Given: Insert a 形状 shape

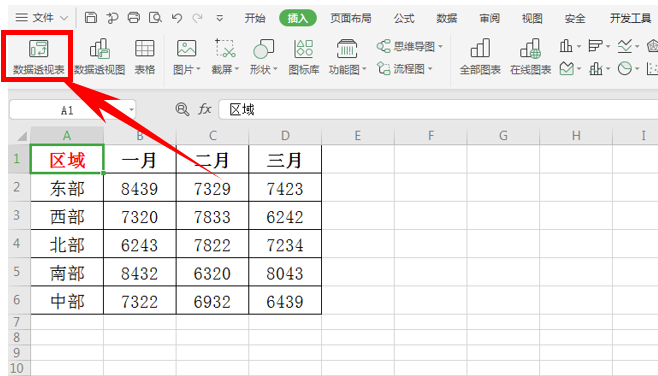Looking at the screenshot, I should point(263,57).
